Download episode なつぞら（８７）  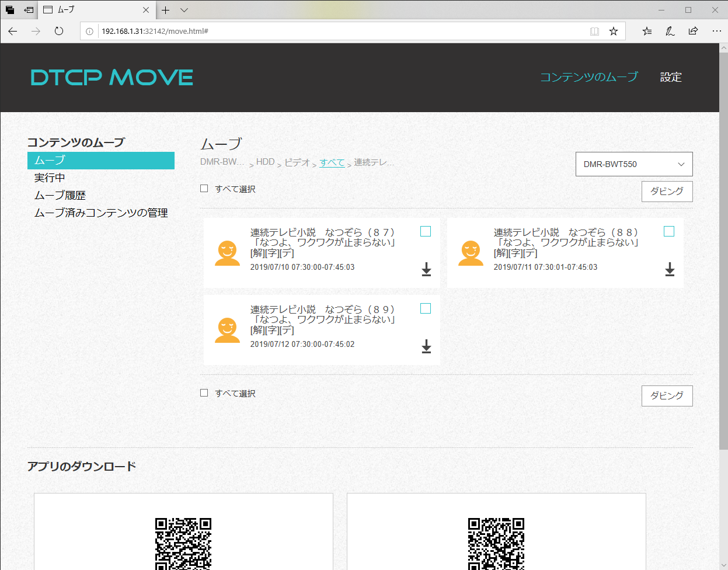pos(426,270)
